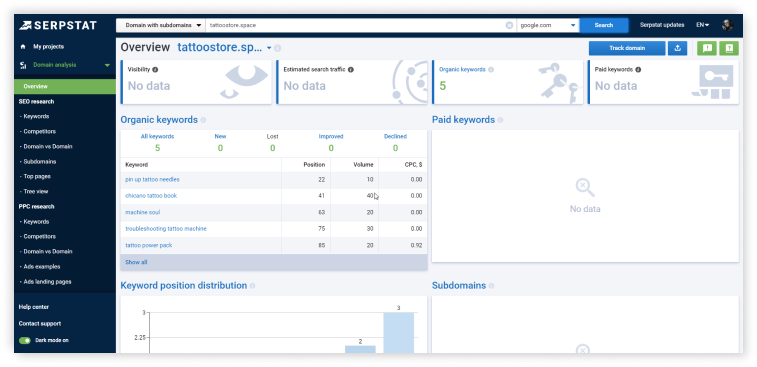Open the user avatar profile
Image resolution: width=757 pixels, height=367 pixels.
click(728, 25)
